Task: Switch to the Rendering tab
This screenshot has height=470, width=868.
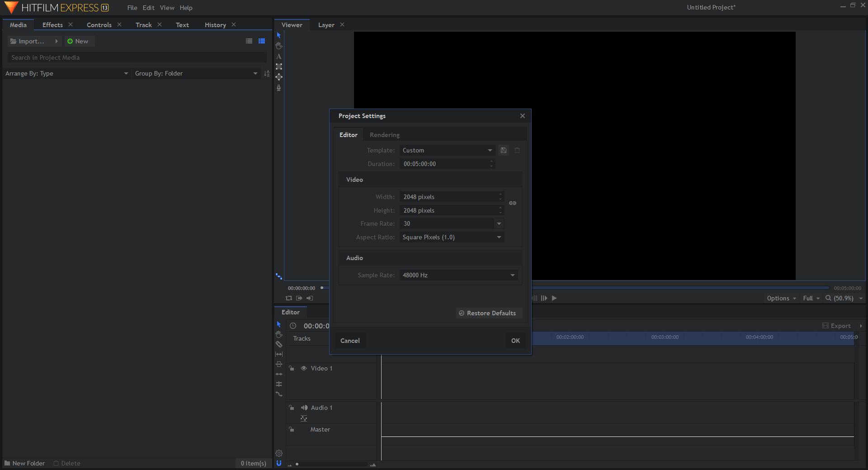Action: point(384,134)
